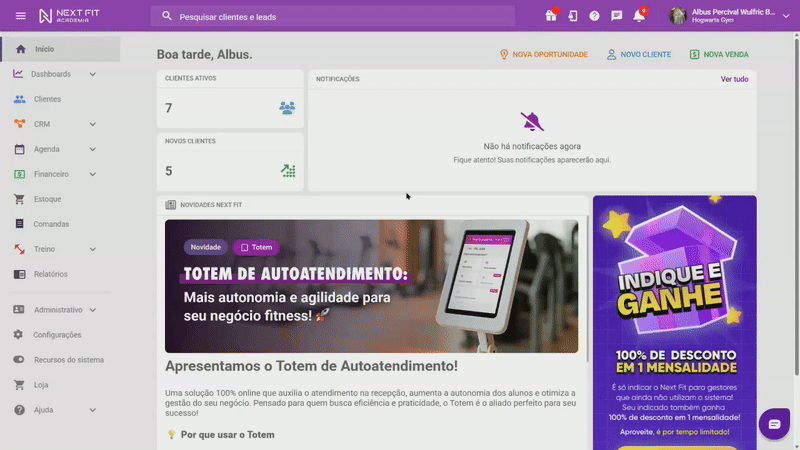Open the Loja menu item

[x=60, y=385]
